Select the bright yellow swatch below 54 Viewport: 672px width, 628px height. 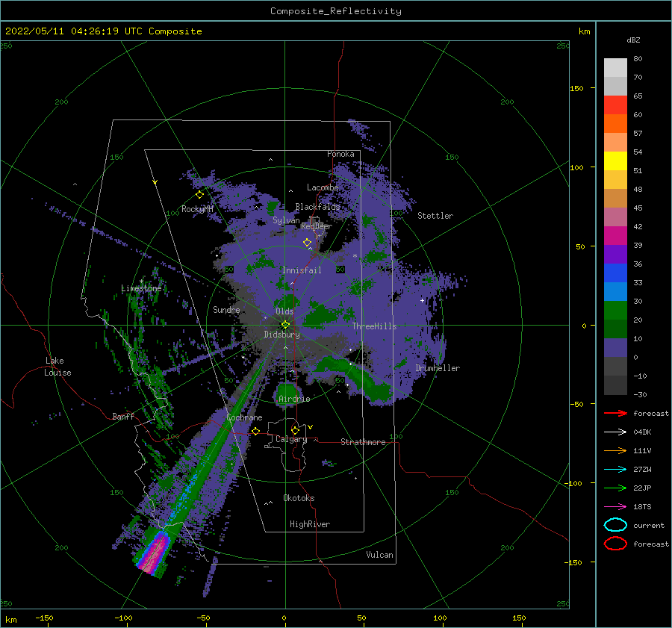pyautogui.click(x=615, y=161)
